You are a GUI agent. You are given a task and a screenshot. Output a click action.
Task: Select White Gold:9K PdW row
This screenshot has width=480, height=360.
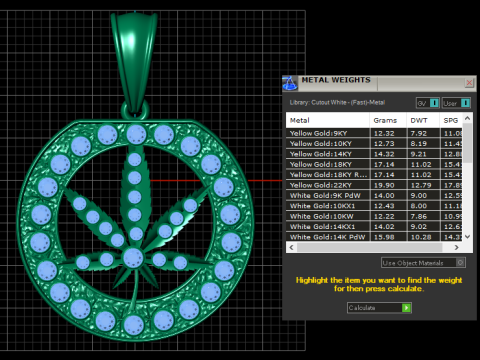click(374, 195)
